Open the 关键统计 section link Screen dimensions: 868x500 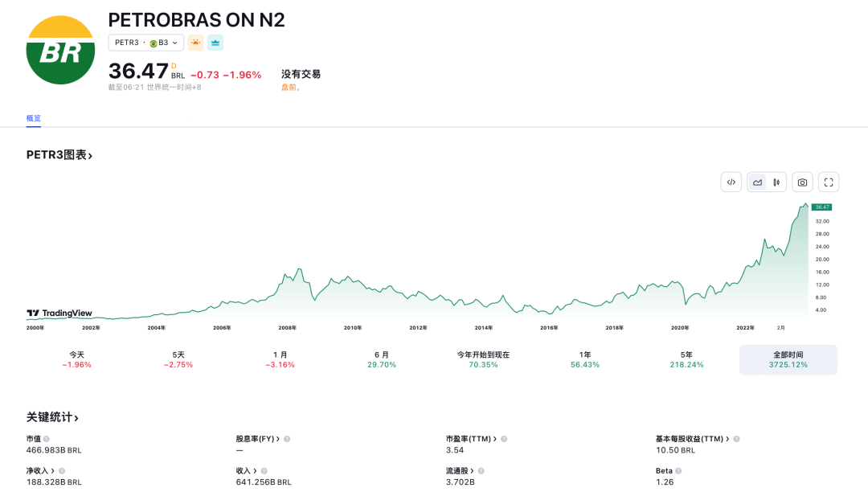click(x=52, y=417)
